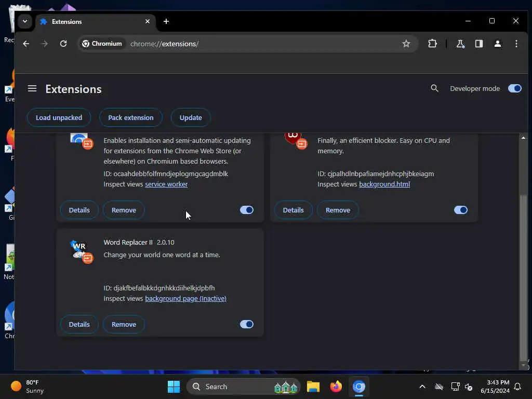Open the Windows Start menu
Viewport: 532px width, 399px height.
click(x=174, y=387)
